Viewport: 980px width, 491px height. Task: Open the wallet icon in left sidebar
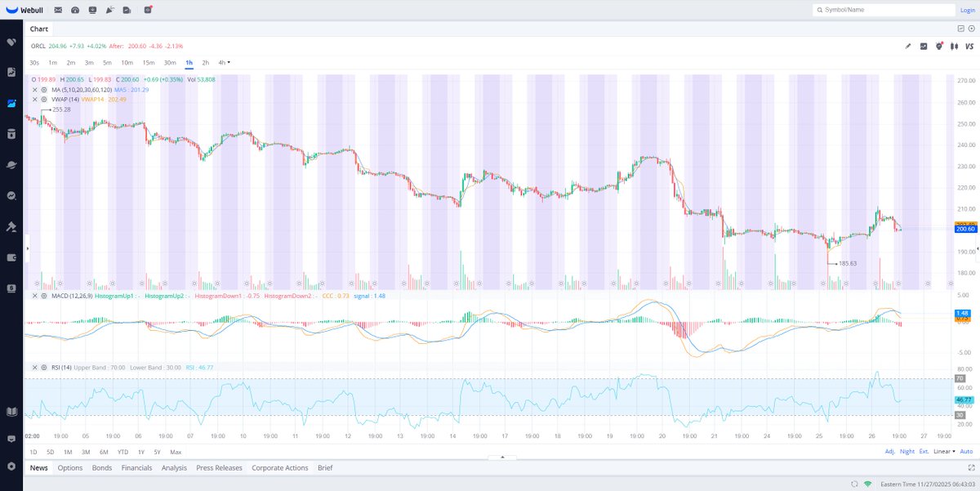pyautogui.click(x=11, y=257)
